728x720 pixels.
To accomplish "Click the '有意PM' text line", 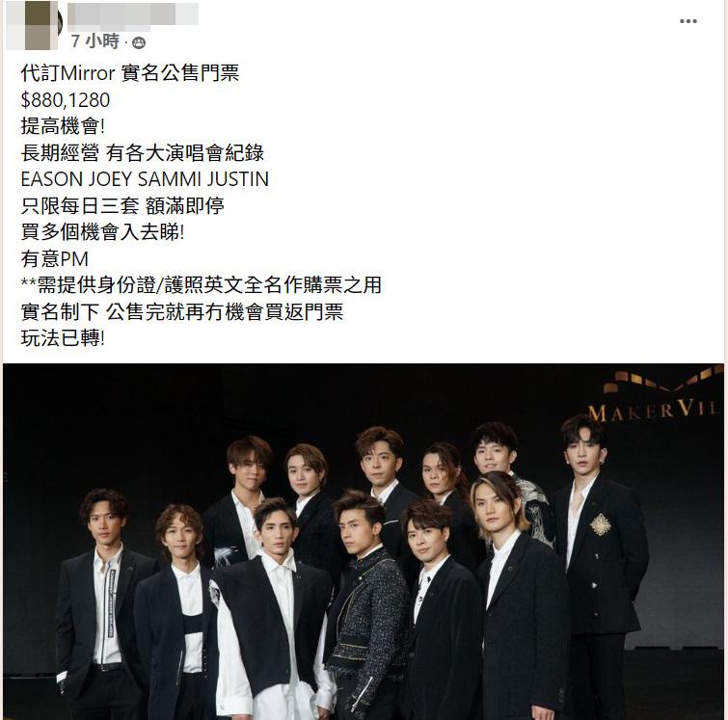I will pyautogui.click(x=55, y=258).
